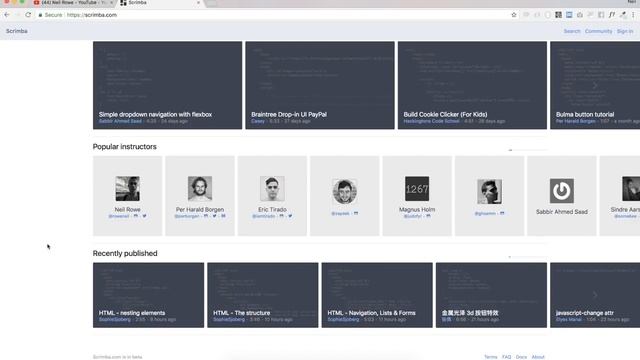The image size is (640, 360).
Task: Click SophieSjoberg under HTML - The structure
Action: tap(229, 320)
